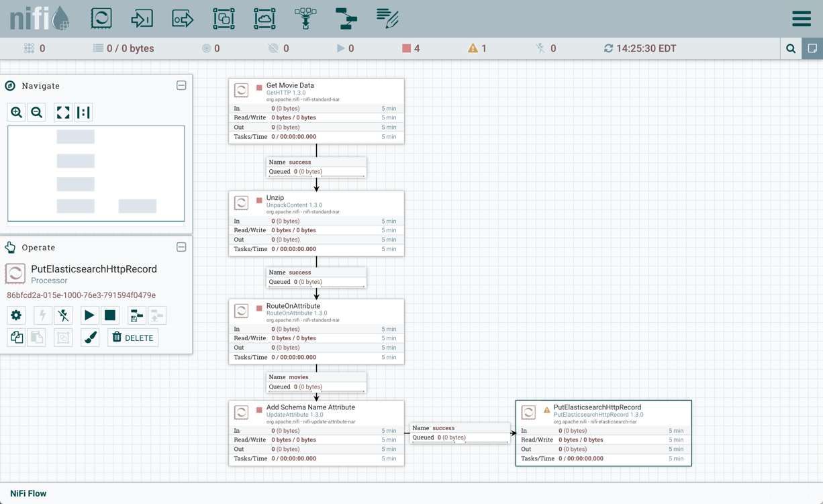Start the selected processor with the play button
Viewport: 823px width, 504px height.
(89, 315)
